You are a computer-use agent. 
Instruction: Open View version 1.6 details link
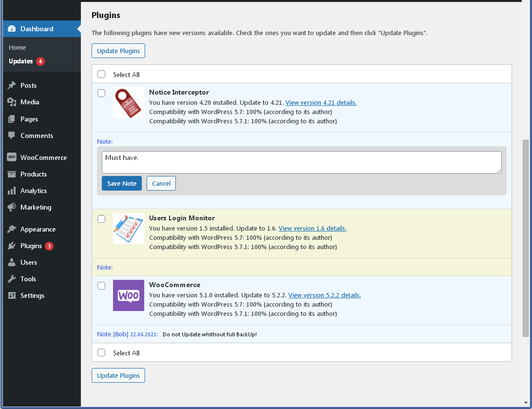(312, 229)
